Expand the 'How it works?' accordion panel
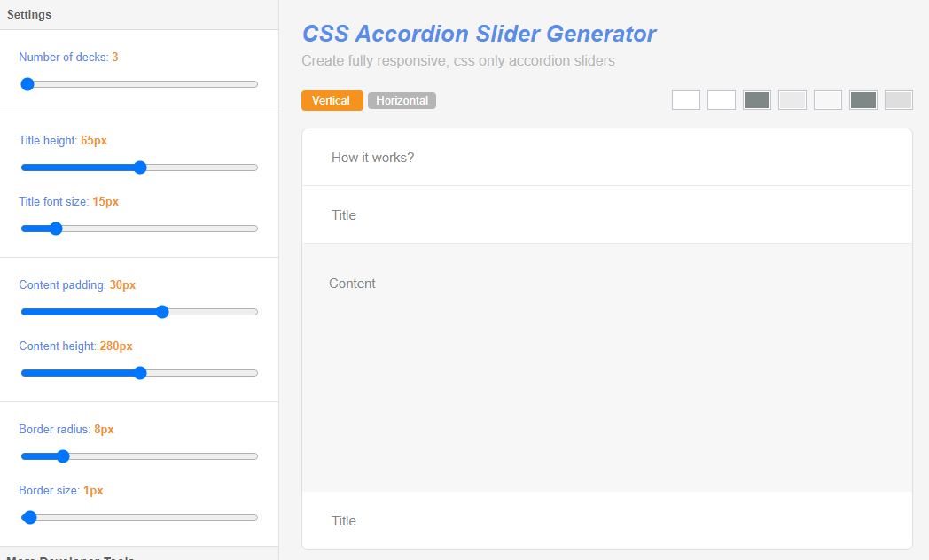 [373, 157]
